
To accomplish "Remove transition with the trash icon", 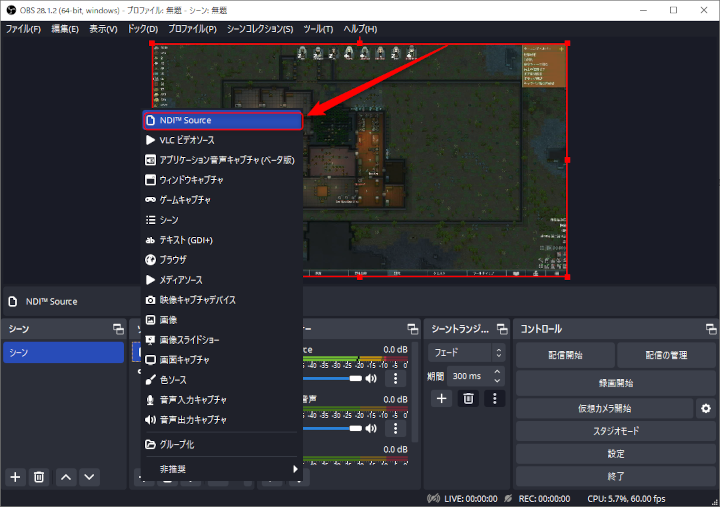I will [468, 398].
